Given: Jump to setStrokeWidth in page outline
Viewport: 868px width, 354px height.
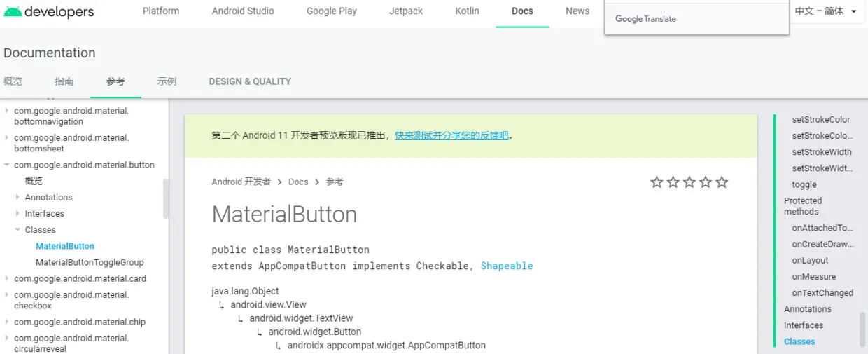Looking at the screenshot, I should click(822, 152).
